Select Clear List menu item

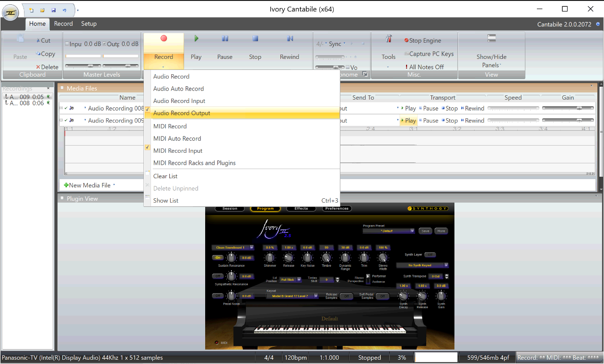(242, 176)
